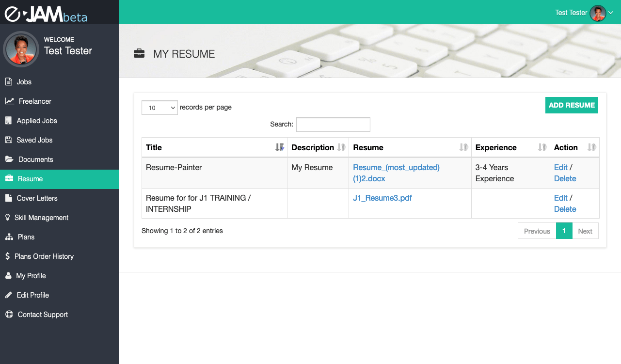This screenshot has height=364, width=621.
Task: Click the Resume-Painter title cell
Action: [x=214, y=173]
